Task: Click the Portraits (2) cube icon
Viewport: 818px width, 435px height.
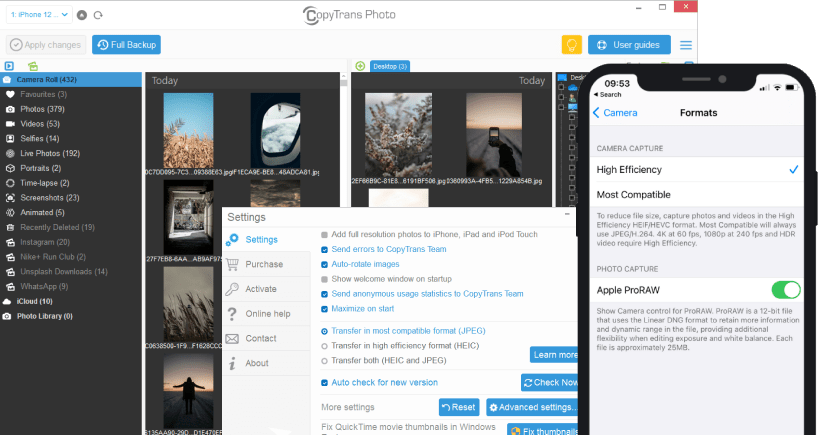Action: 10,168
